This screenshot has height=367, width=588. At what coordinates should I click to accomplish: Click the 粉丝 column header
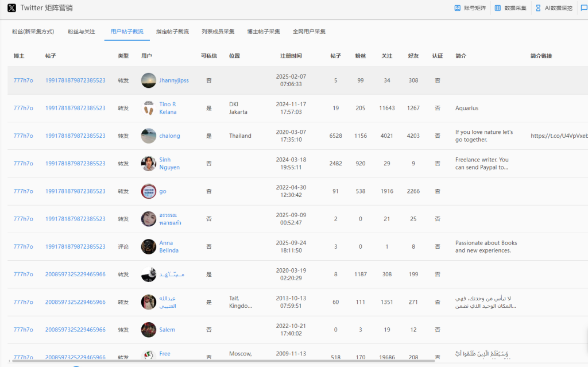(360, 56)
